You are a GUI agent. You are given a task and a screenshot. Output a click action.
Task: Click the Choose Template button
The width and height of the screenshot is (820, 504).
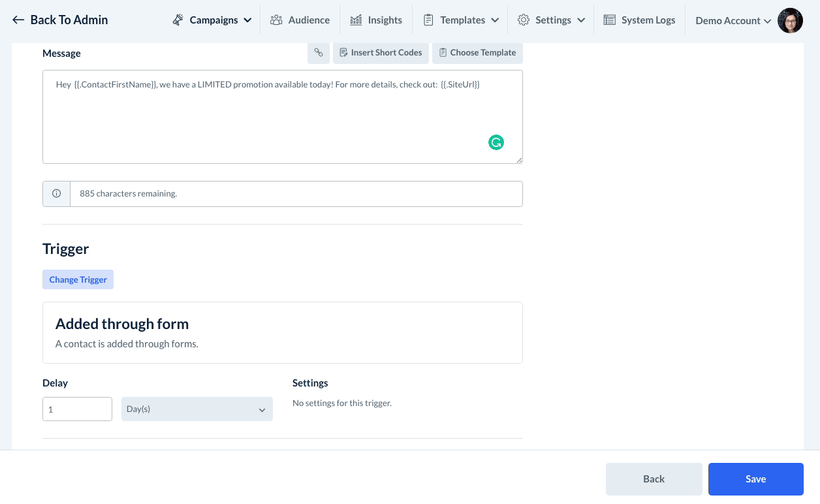pos(477,53)
